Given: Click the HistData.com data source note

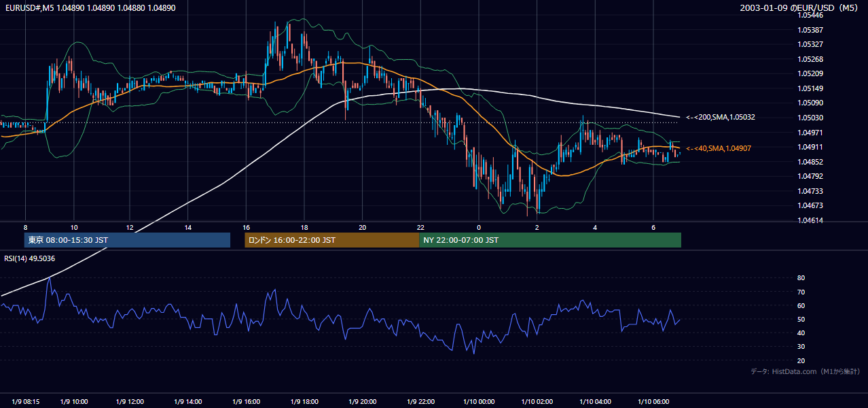Looking at the screenshot, I should tap(806, 371).
